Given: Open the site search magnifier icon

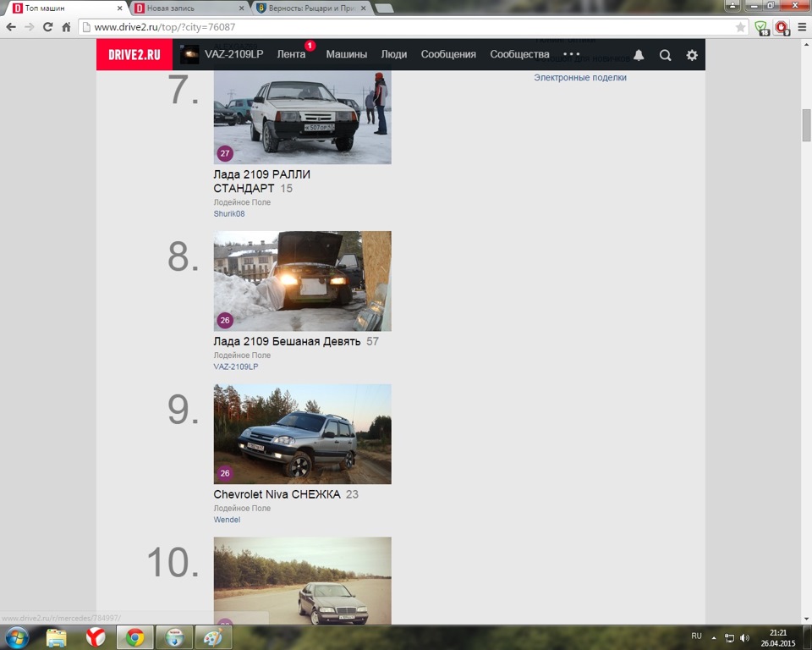Looking at the screenshot, I should click(x=665, y=55).
